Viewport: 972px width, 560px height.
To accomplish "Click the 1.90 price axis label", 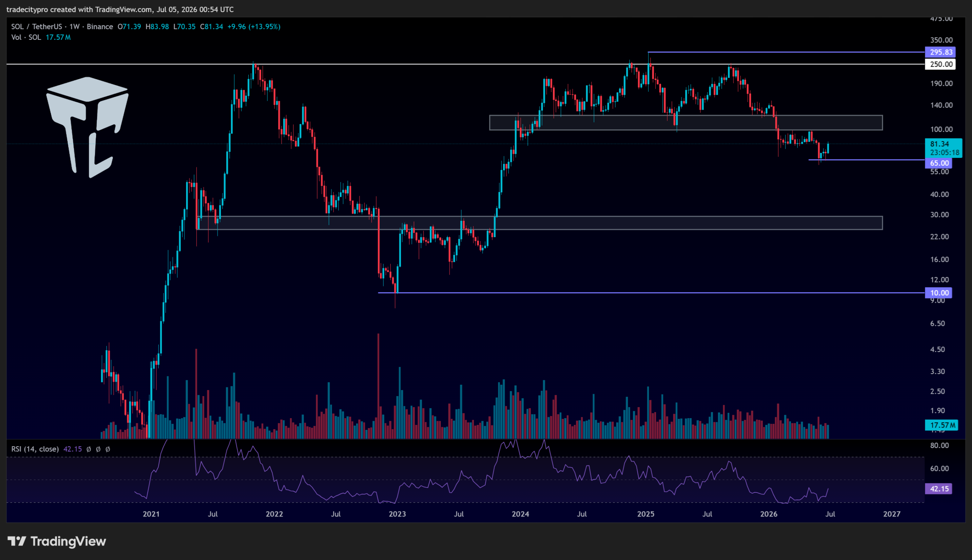I will 937,411.
